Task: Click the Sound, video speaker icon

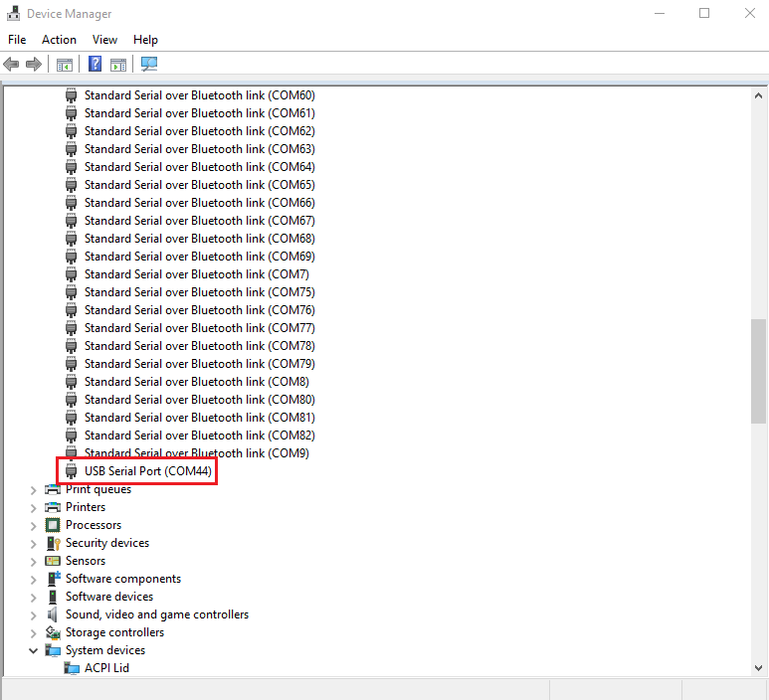Action: point(52,614)
